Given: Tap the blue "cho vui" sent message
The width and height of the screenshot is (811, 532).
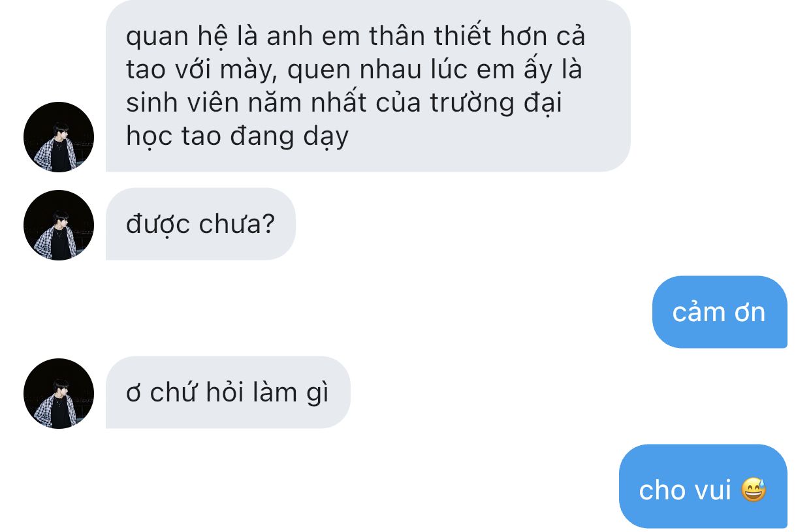Looking at the screenshot, I should (703, 486).
